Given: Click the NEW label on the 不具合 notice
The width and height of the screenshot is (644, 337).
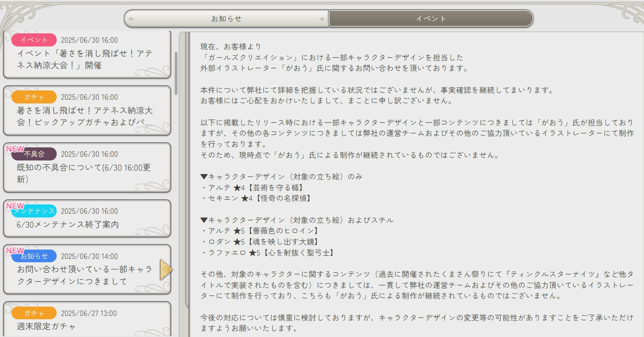Looking at the screenshot, I should tap(14, 149).
